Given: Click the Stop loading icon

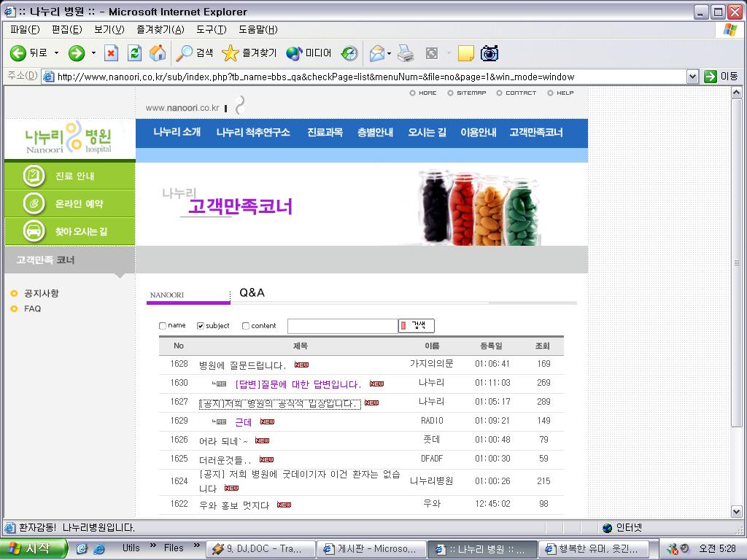Looking at the screenshot, I should (111, 53).
